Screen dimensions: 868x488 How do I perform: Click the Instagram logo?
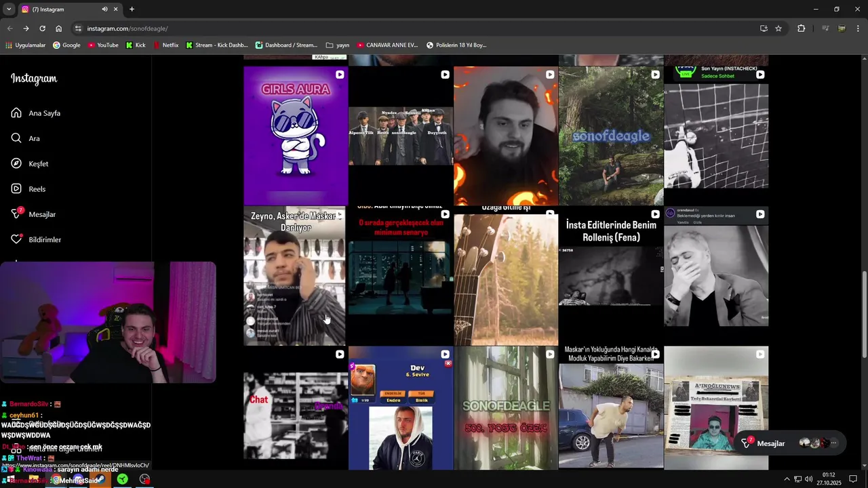tap(34, 79)
